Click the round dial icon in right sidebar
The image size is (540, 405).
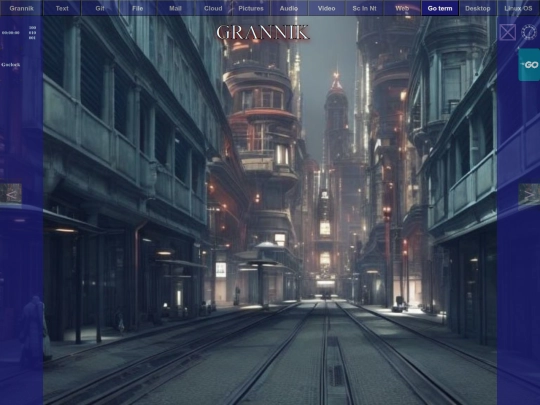pos(529,32)
